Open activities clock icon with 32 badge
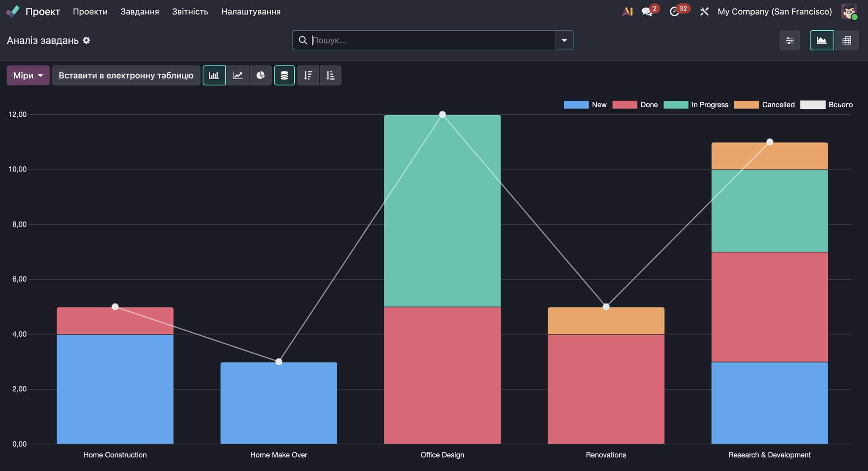This screenshot has width=868, height=471. point(674,12)
